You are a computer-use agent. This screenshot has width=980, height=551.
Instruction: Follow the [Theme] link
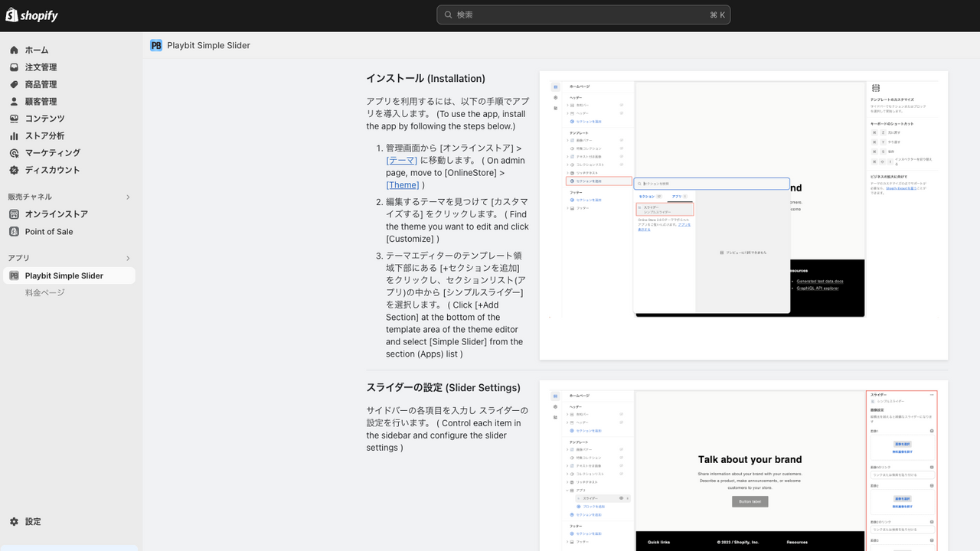(x=403, y=184)
